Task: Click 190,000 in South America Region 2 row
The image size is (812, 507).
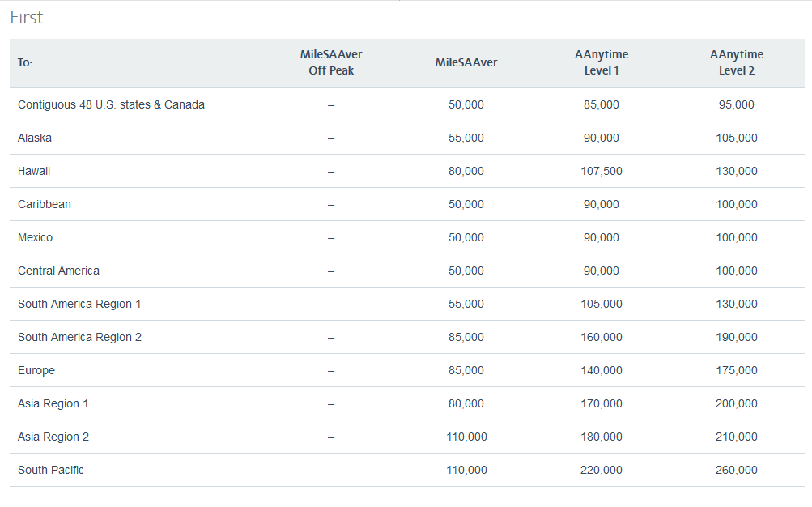Action: (x=737, y=337)
